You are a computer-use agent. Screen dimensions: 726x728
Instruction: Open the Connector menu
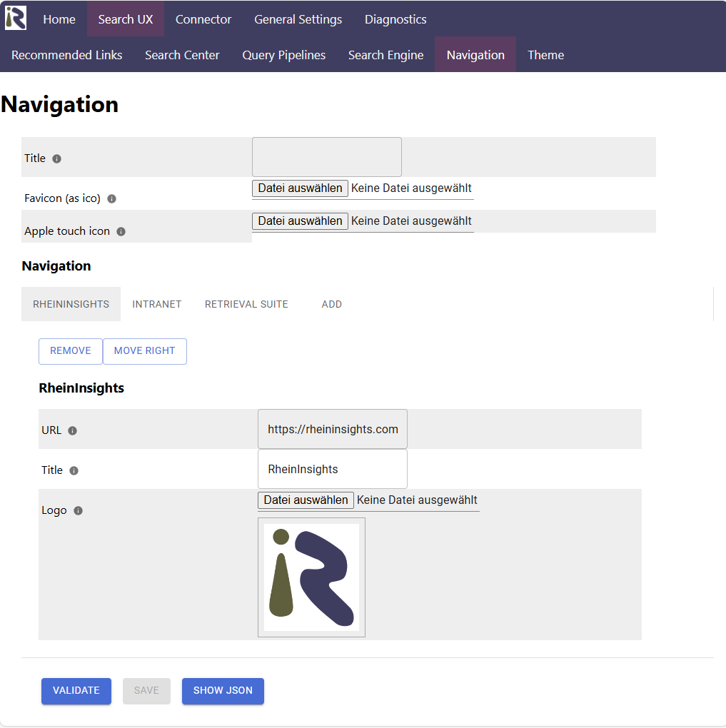coord(203,19)
